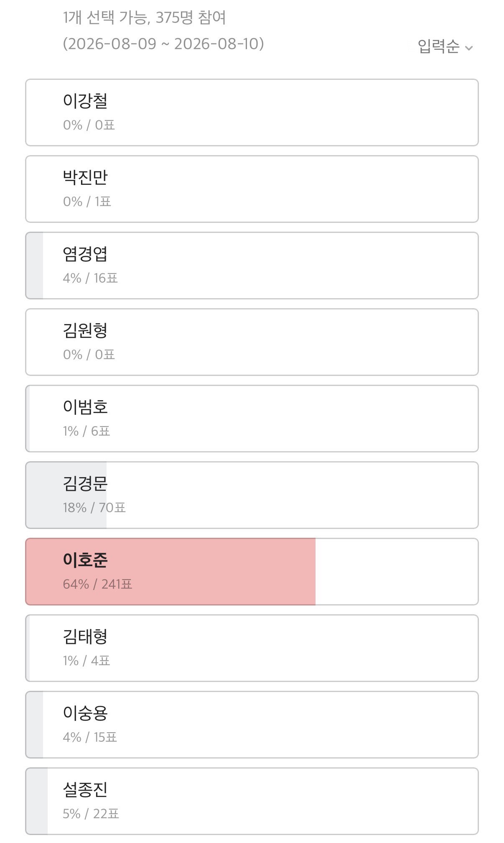
Task: Select the 이강철 poll option
Action: click(x=252, y=112)
